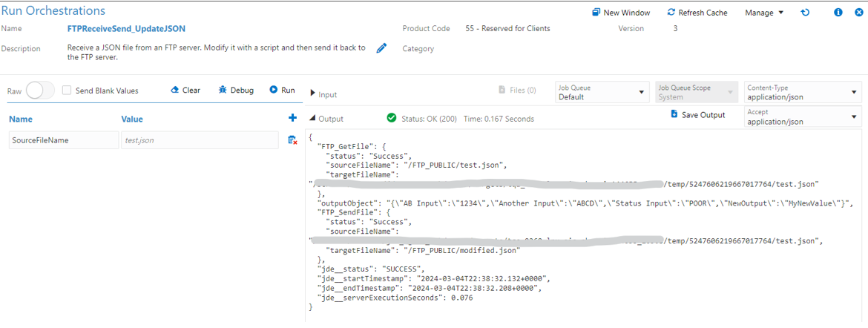
Task: Click the test.json value field
Action: tap(200, 140)
